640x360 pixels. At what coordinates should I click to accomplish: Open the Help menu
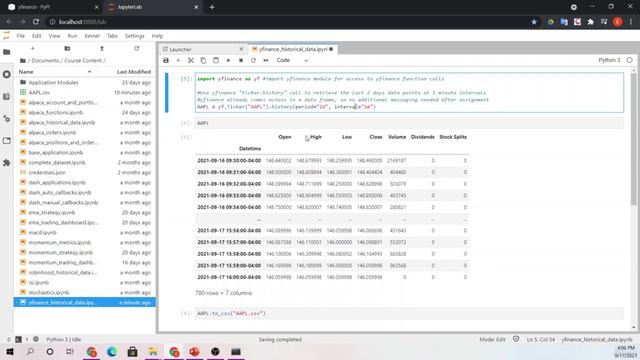pos(157,36)
